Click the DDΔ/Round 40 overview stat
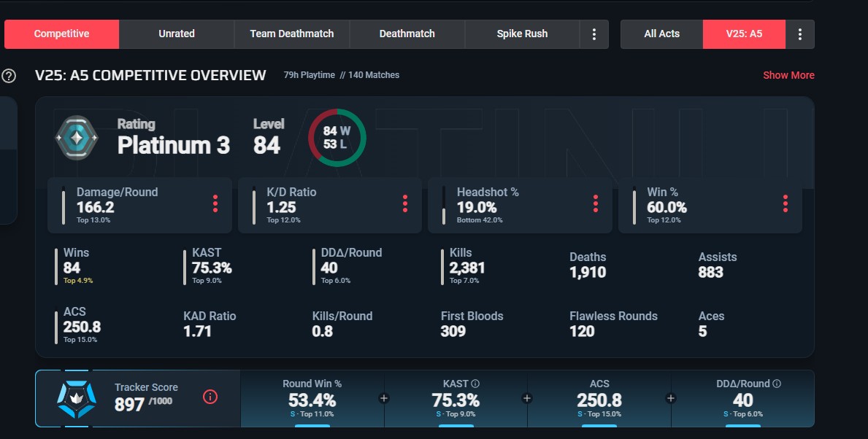This screenshot has height=439, width=868. click(347, 267)
